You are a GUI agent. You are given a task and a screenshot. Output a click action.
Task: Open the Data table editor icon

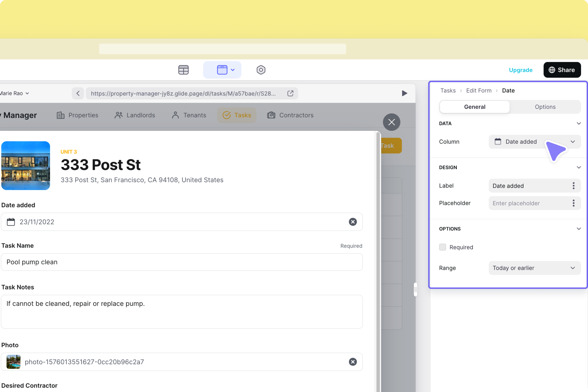(x=183, y=70)
